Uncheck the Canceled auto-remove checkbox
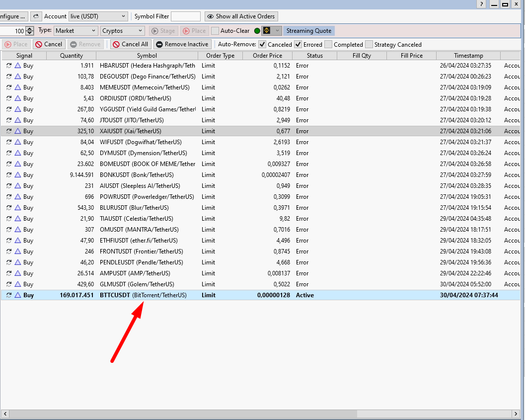 [x=262, y=45]
